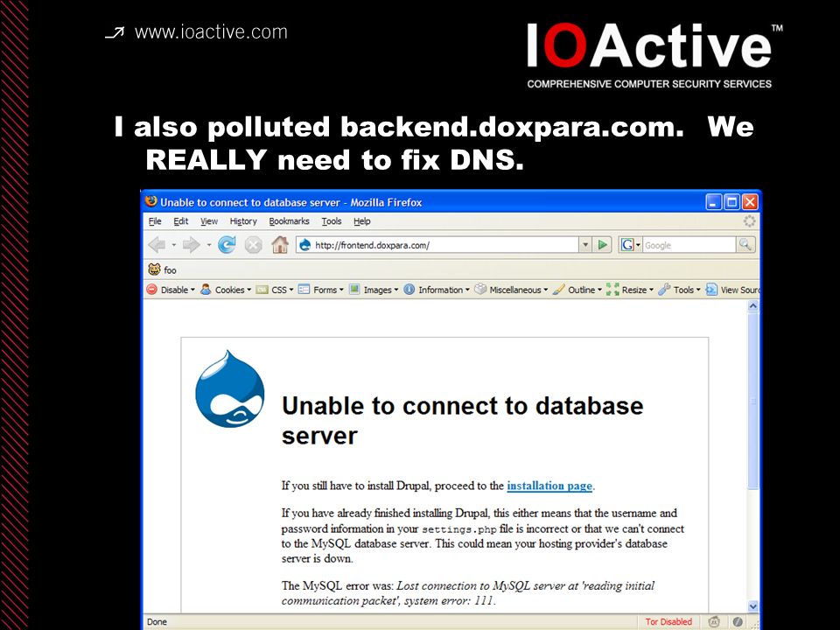Minimize the Firefox window
The image size is (840, 630).
[714, 202]
